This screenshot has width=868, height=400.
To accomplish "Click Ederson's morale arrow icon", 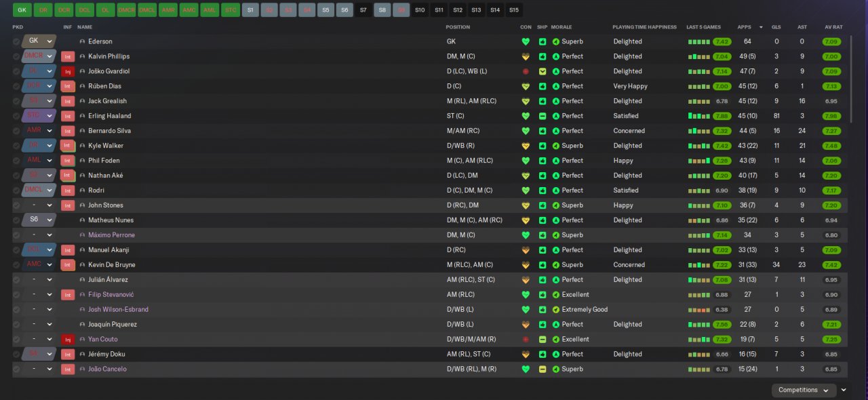I will pos(556,41).
